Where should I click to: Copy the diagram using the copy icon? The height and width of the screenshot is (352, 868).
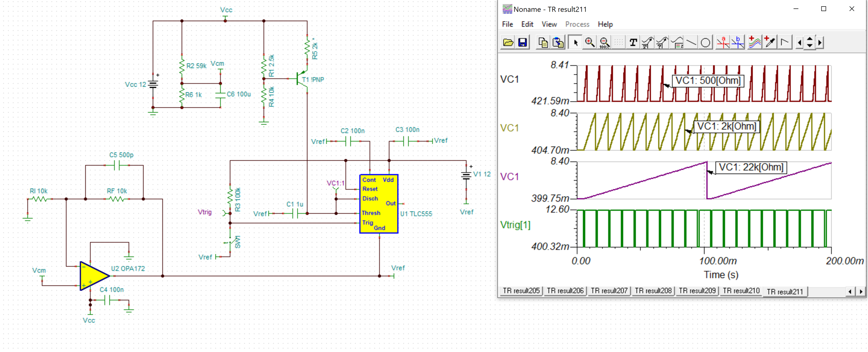pyautogui.click(x=543, y=42)
